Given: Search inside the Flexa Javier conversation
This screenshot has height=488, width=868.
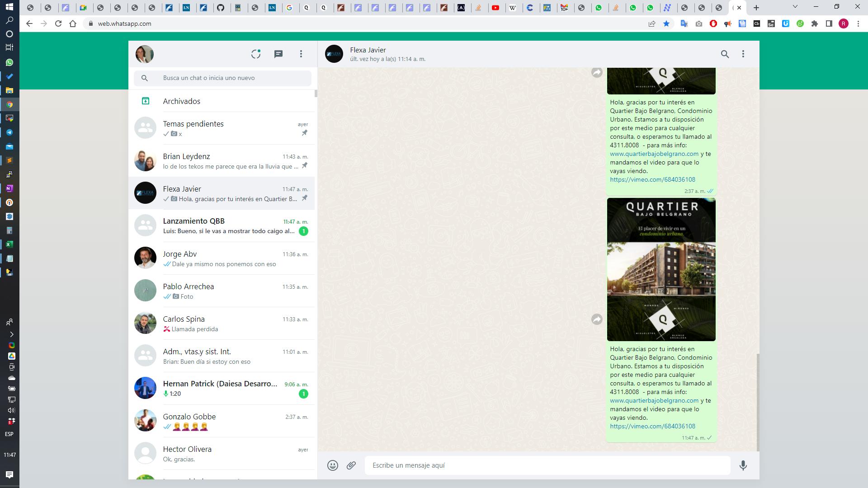Looking at the screenshot, I should click(x=725, y=54).
